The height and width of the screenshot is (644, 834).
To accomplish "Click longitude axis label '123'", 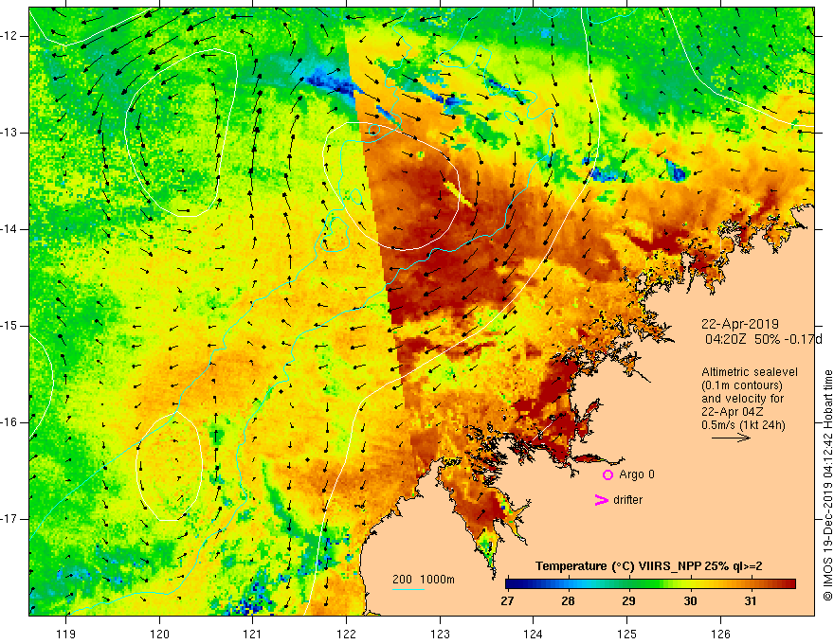I will 440,634.
